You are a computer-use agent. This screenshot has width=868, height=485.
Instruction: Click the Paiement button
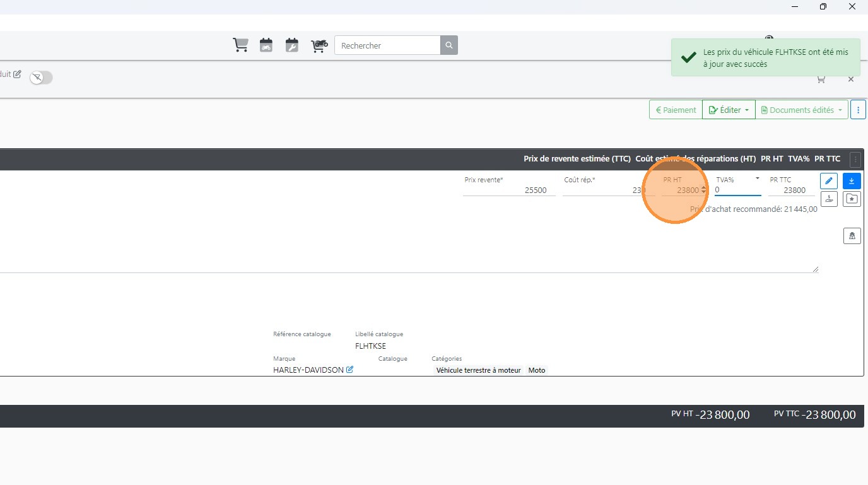[676, 110]
